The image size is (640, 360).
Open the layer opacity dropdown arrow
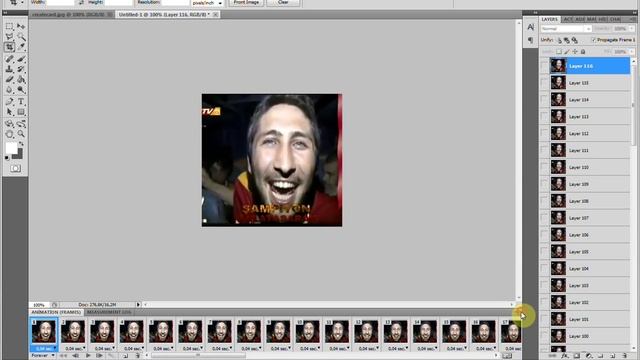click(x=631, y=29)
